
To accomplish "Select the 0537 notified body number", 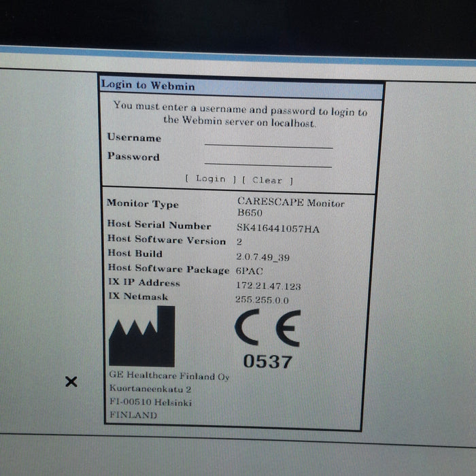I will tap(267, 362).
